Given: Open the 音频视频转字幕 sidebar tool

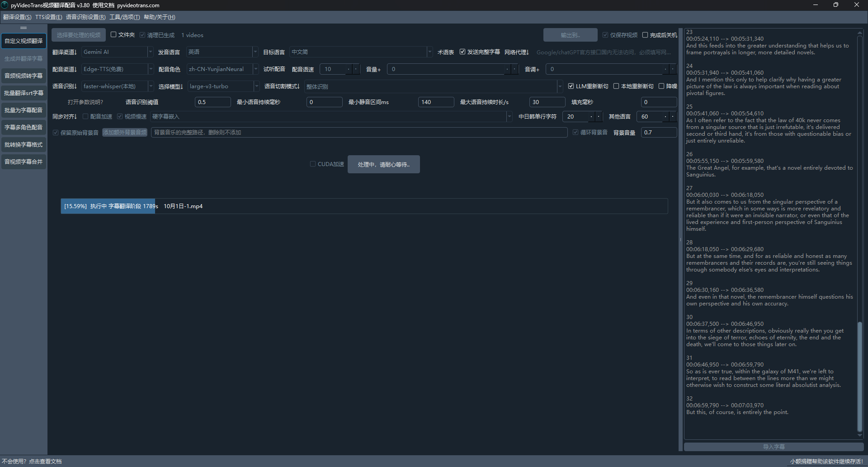Looking at the screenshot, I should (24, 76).
